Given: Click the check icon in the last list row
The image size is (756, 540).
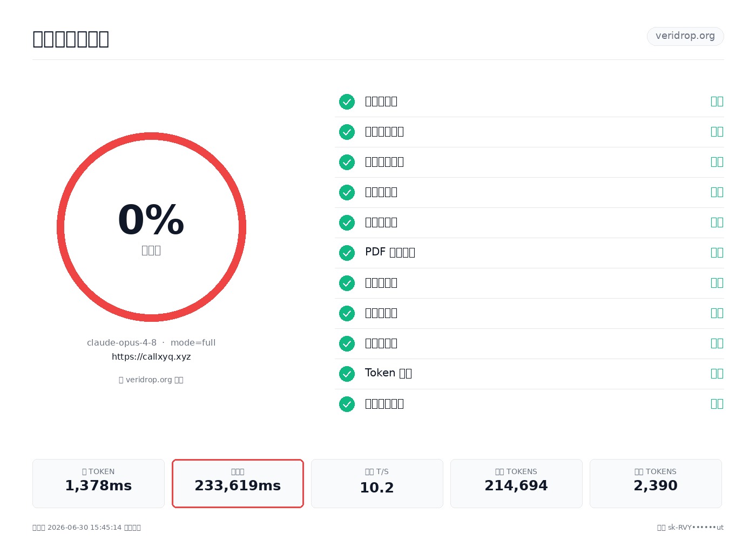Looking at the screenshot, I should click(x=347, y=404).
